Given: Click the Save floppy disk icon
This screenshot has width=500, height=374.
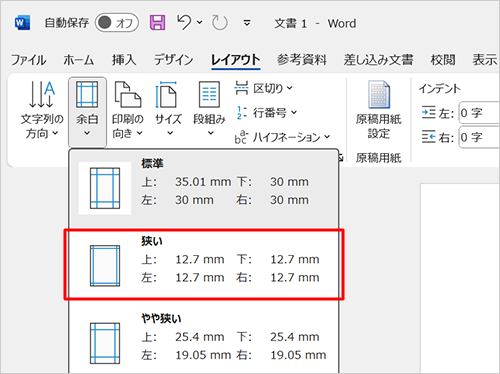Looking at the screenshot, I should [x=157, y=23].
